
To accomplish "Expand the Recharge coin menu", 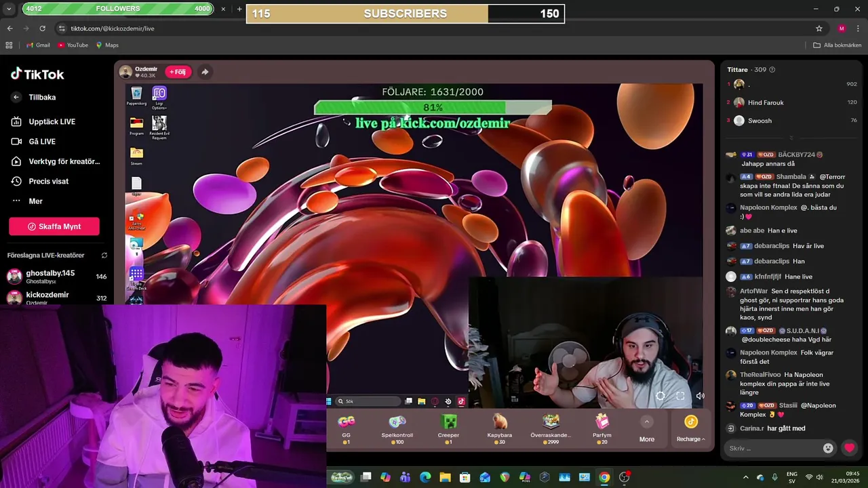I will click(690, 430).
